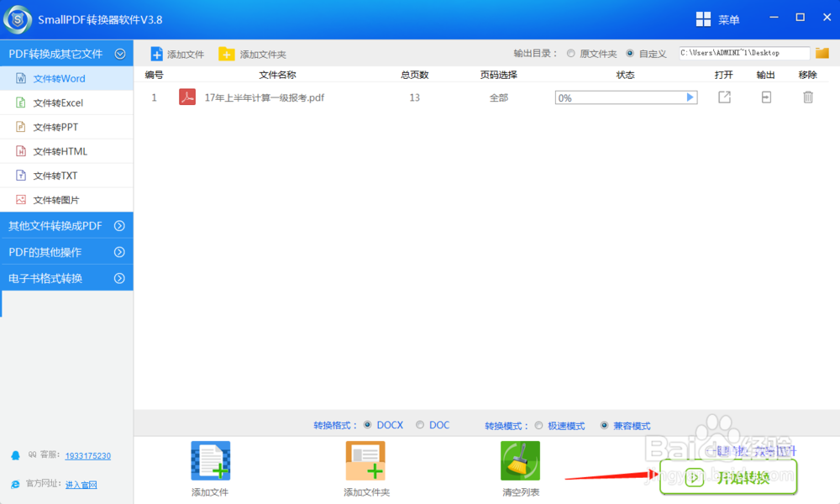Remove the file using the trash can icon
The width and height of the screenshot is (840, 504).
808,97
